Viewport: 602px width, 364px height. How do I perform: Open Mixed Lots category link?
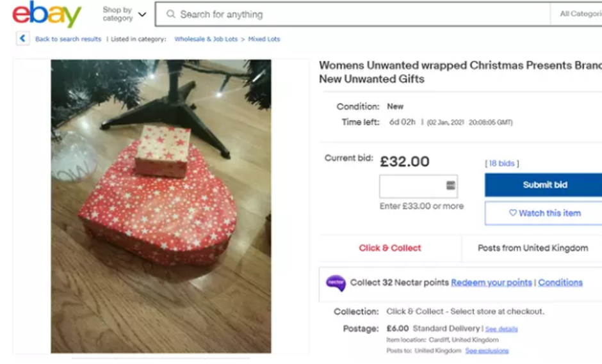click(264, 39)
